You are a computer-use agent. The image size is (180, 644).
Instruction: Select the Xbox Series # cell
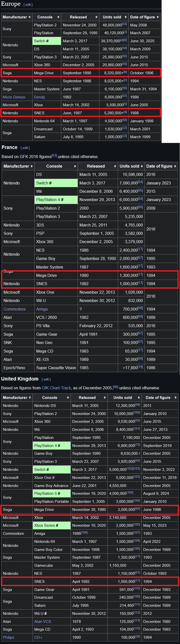[51, 525]
